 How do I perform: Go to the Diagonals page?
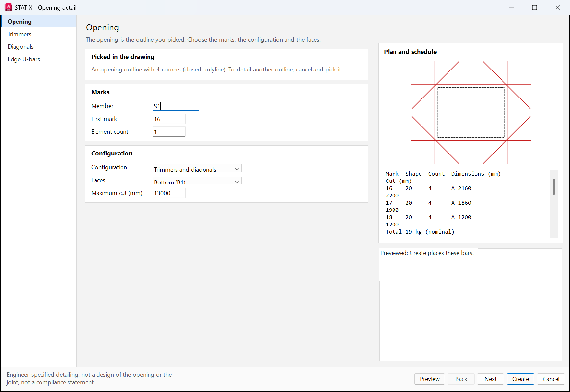pos(39,47)
